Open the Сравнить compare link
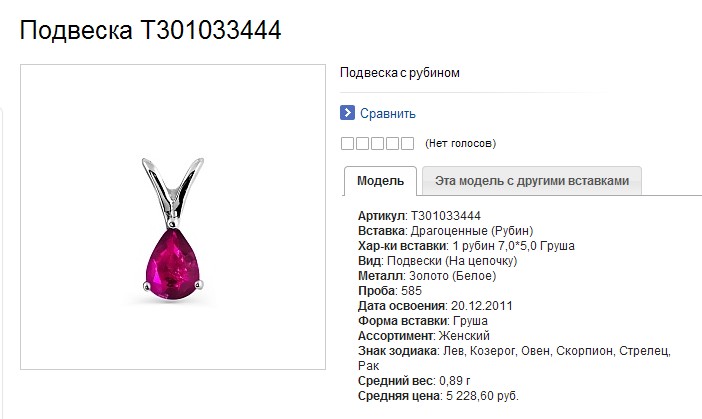The height and width of the screenshot is (419, 702). tap(388, 114)
